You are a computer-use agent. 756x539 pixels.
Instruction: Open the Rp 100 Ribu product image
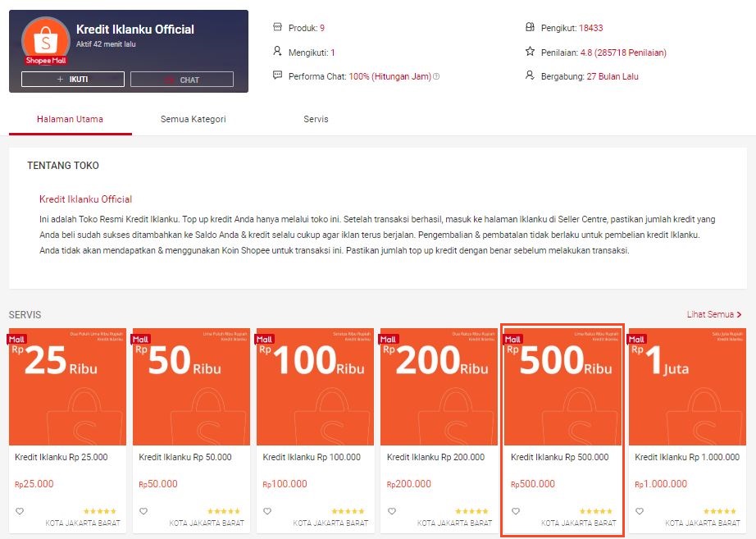click(x=316, y=387)
